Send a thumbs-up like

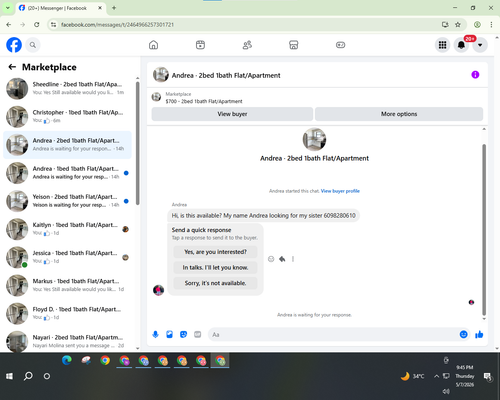coord(479,334)
